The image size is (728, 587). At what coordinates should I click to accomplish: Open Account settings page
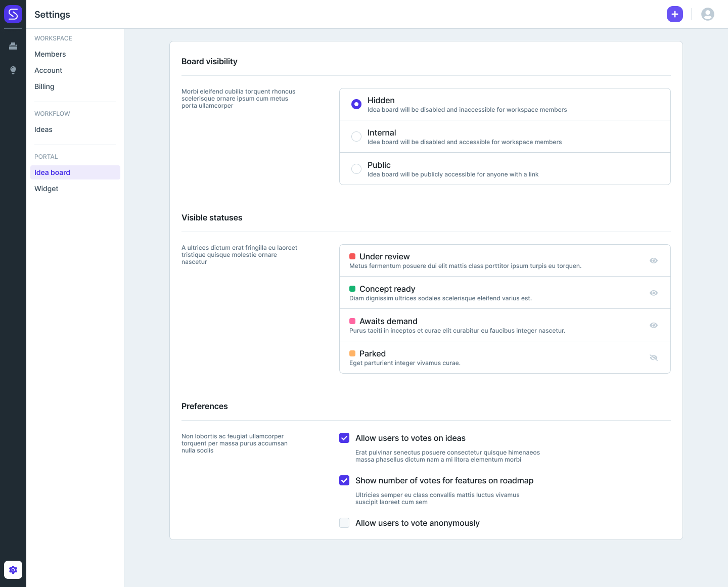point(49,70)
